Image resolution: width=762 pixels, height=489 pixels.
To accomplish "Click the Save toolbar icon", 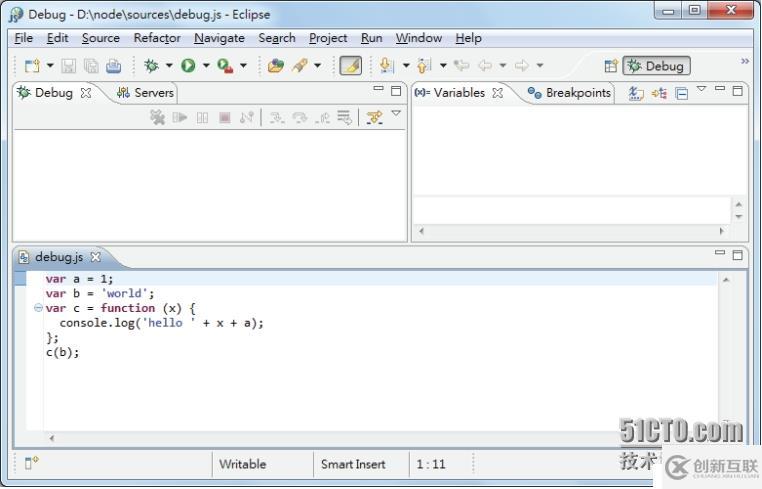I will 68,66.
